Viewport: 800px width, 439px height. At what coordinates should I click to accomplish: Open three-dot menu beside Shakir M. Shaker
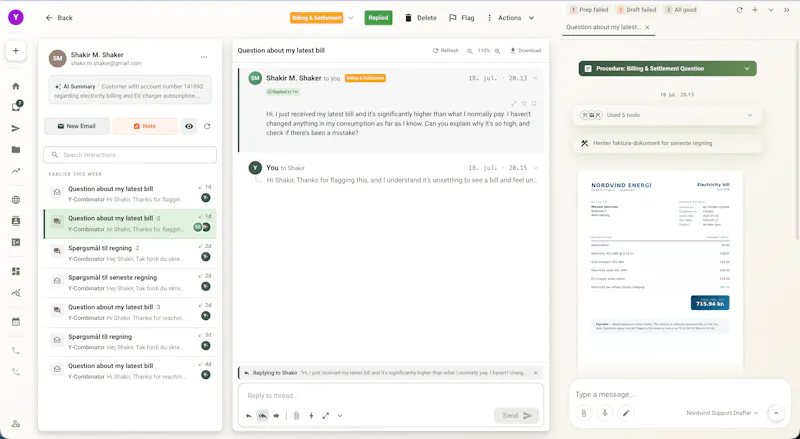tap(204, 57)
